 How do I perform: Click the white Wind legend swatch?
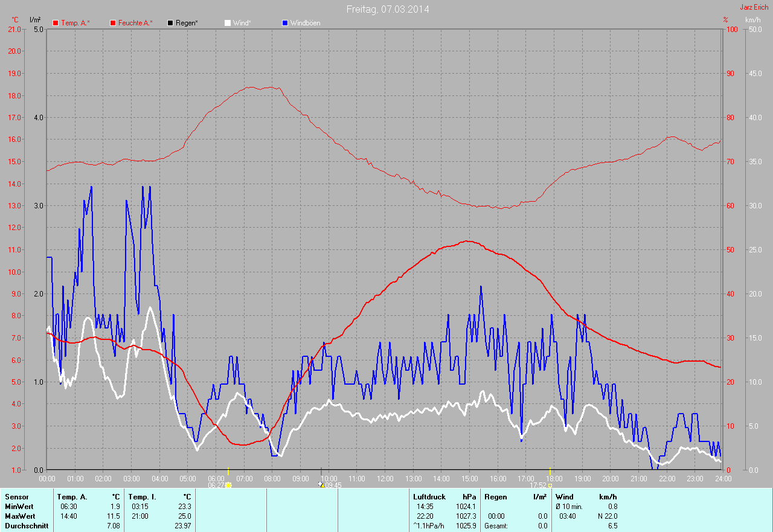(x=227, y=23)
